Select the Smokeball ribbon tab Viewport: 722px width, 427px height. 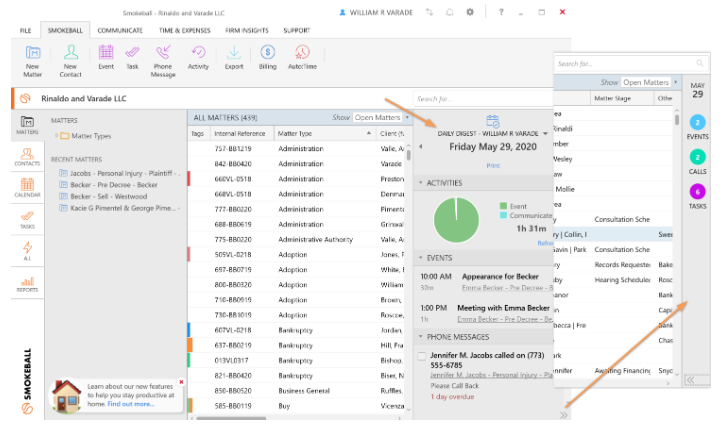[65, 30]
